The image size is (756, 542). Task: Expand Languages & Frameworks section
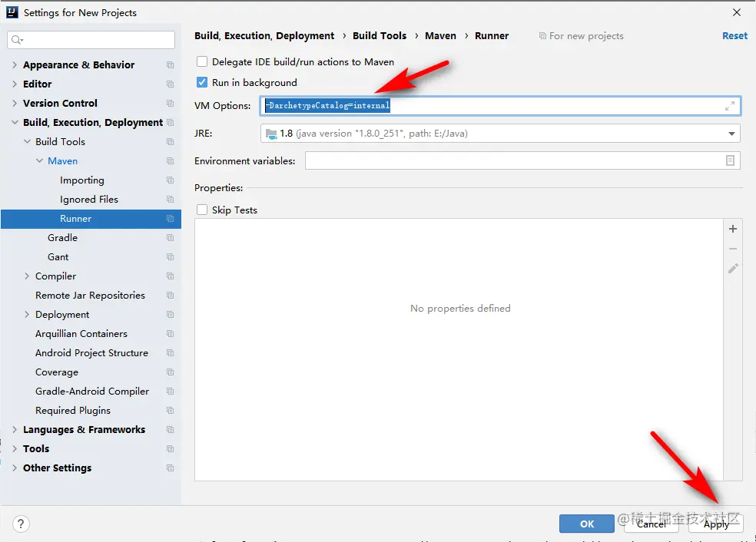pyautogui.click(x=15, y=429)
